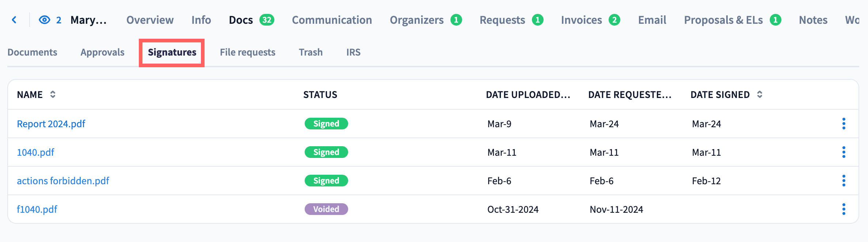Open the IRS subtab
868x242 pixels.
(x=353, y=52)
